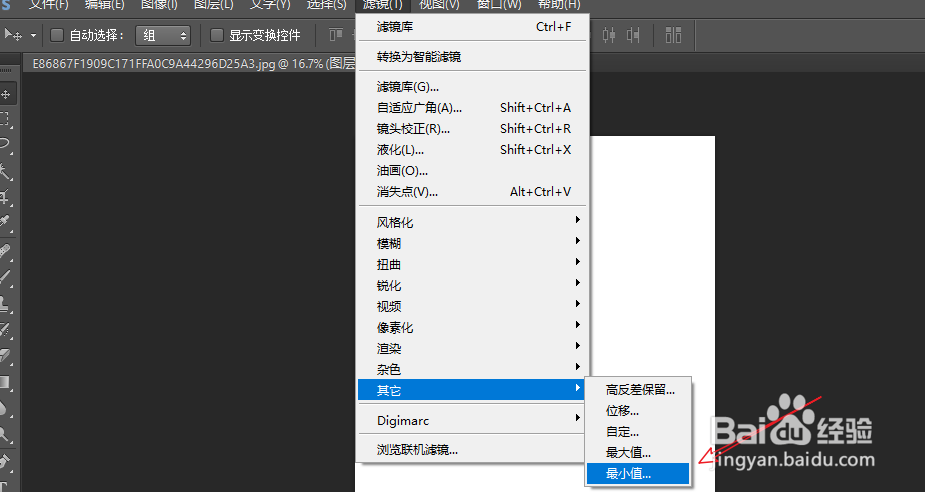Open the 消失点(V)... filter
Image resolution: width=925 pixels, height=492 pixels.
pyautogui.click(x=471, y=192)
